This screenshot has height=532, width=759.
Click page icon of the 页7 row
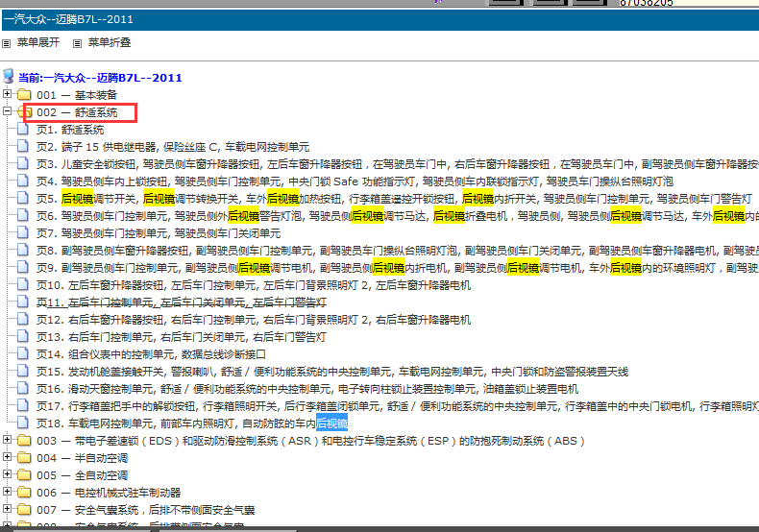[x=23, y=232]
